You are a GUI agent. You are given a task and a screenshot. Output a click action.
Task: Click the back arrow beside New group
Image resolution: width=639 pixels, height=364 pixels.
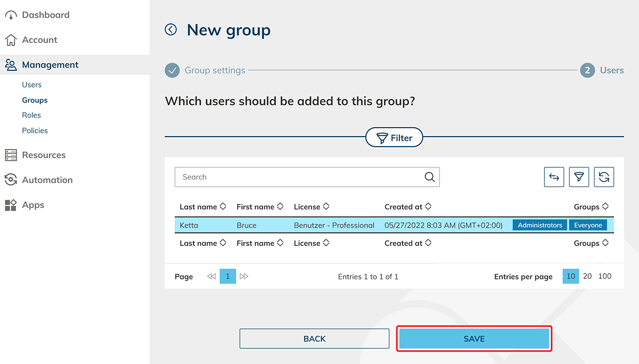[171, 30]
